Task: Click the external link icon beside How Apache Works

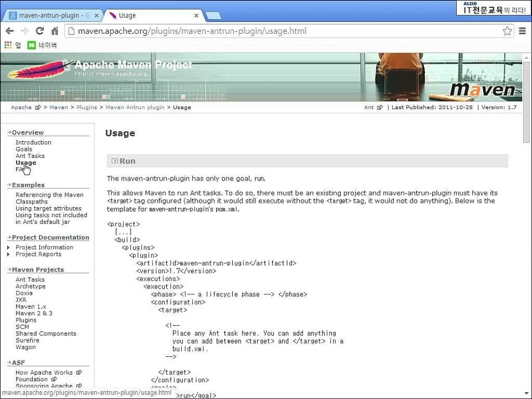Action: tap(79, 372)
